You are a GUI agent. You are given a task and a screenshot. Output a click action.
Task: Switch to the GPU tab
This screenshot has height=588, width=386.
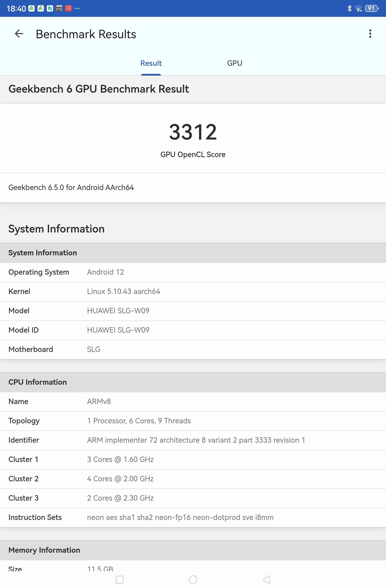(235, 63)
